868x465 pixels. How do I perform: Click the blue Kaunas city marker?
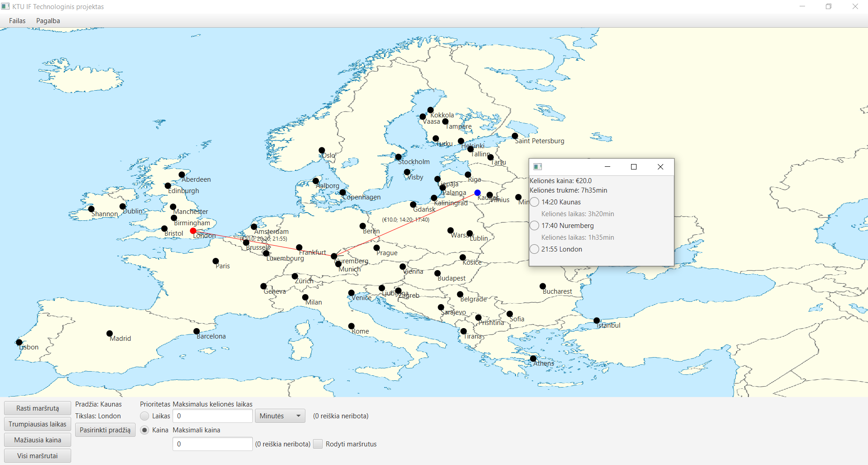tap(477, 193)
